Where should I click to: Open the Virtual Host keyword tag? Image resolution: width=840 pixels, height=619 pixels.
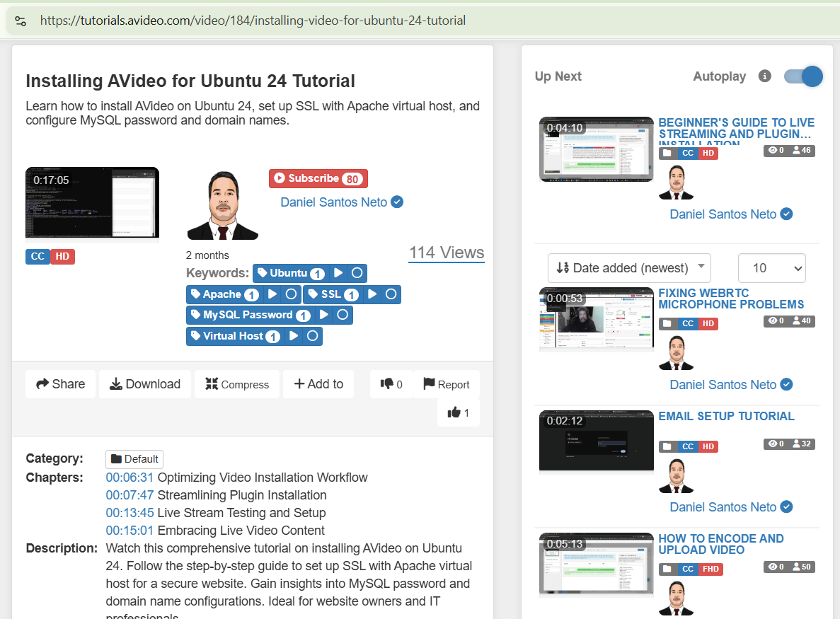point(236,336)
